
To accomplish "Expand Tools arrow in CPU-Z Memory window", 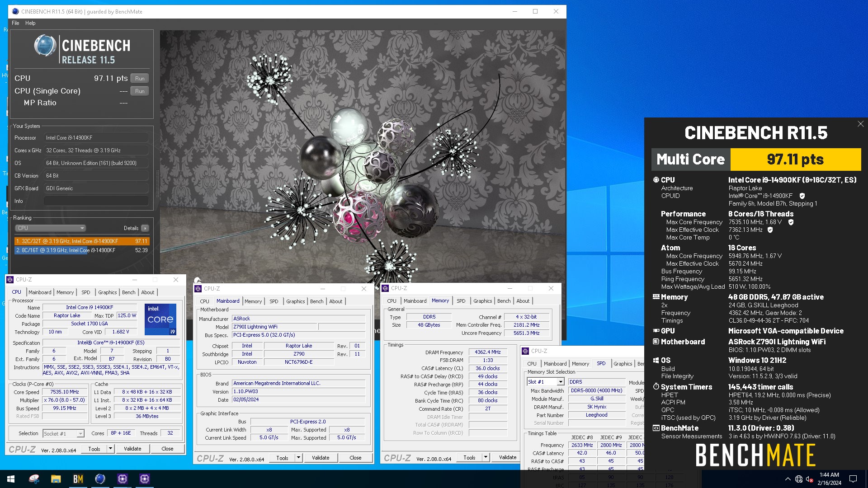I will point(486,457).
